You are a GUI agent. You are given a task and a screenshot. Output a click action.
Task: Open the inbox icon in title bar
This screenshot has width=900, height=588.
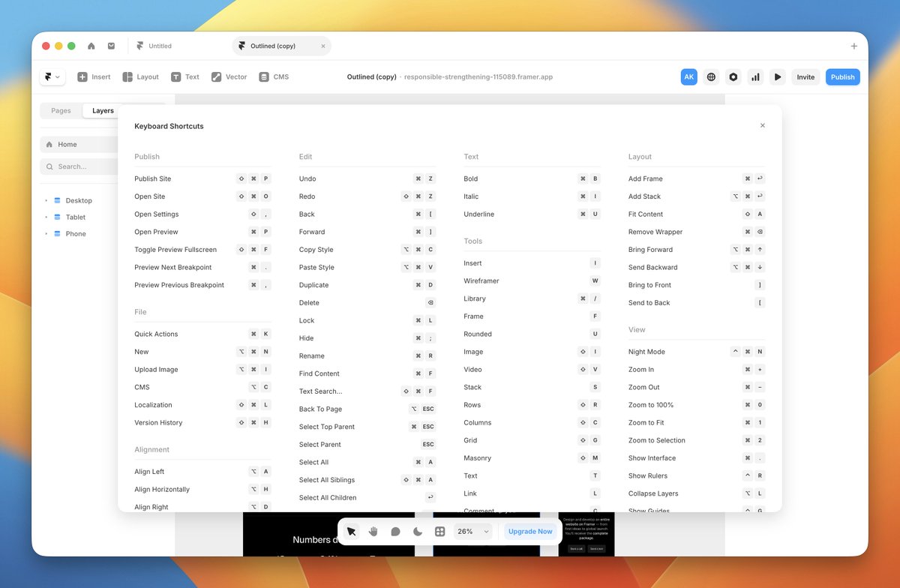click(111, 46)
